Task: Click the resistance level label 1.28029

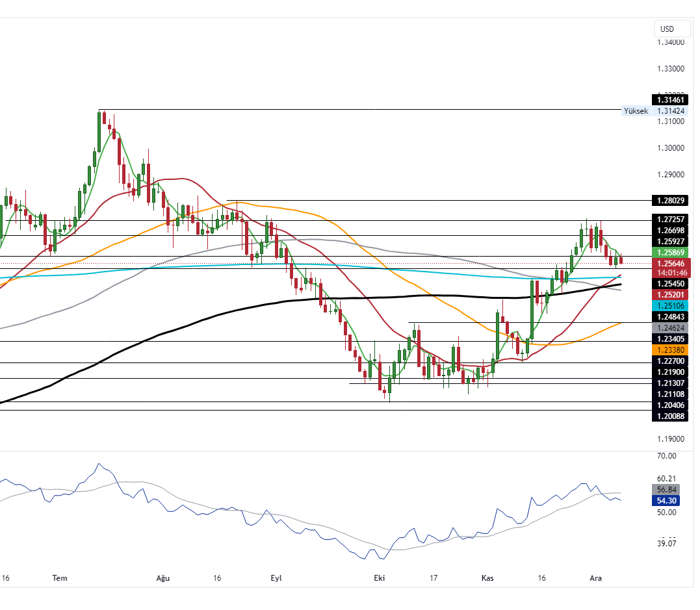Action: coord(669,200)
